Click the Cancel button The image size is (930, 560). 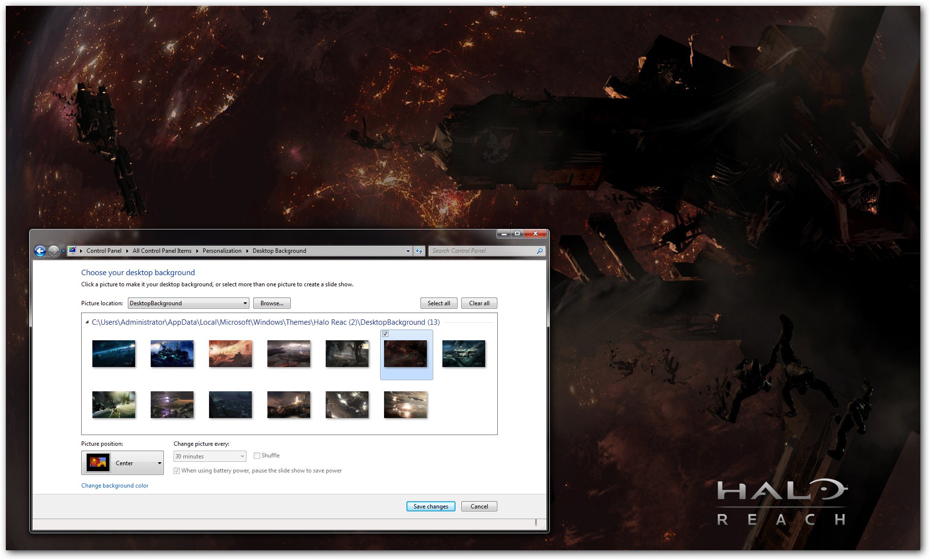pos(479,507)
